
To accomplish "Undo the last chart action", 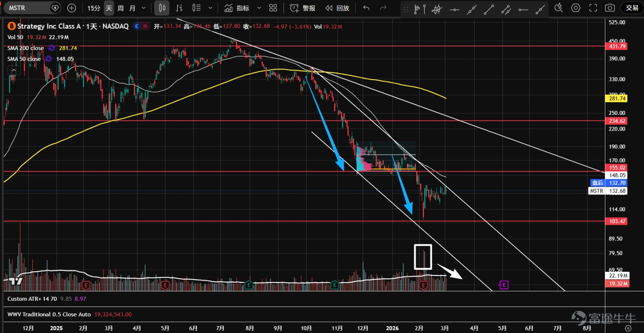I will click(366, 8).
